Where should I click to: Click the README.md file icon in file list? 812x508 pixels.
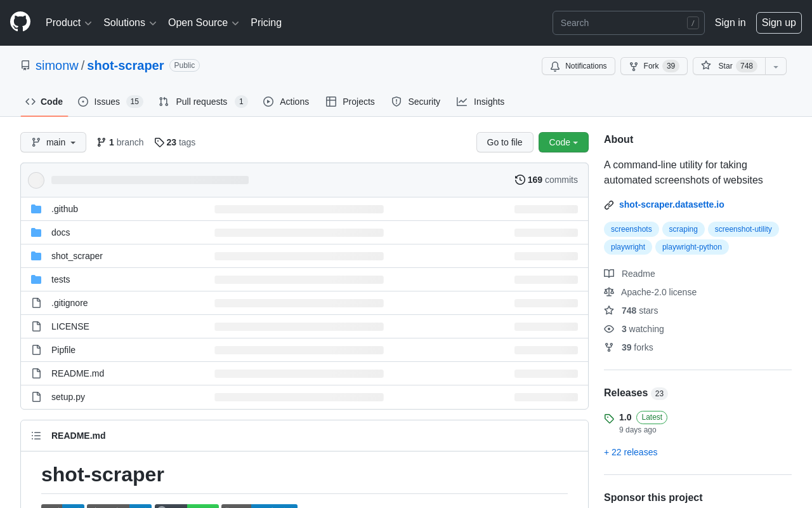tap(36, 373)
